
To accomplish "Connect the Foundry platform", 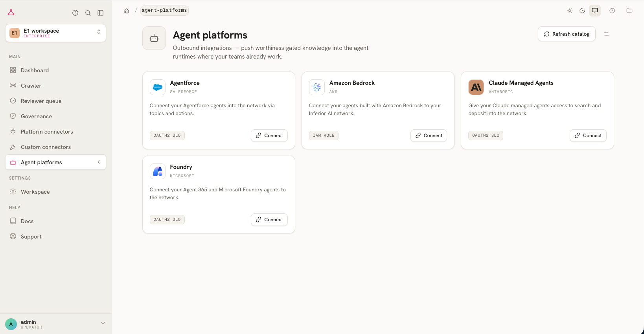I will click(269, 220).
